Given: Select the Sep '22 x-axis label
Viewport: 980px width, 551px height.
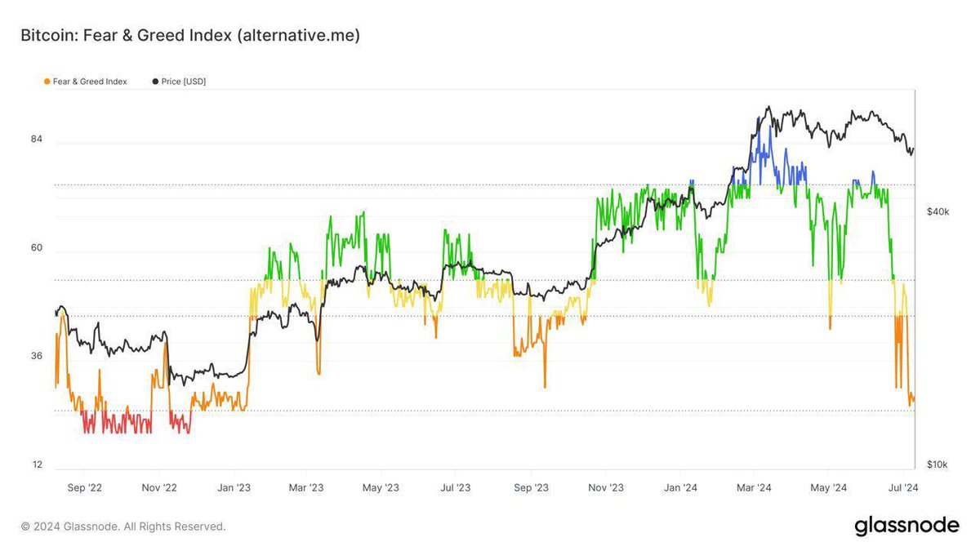Looking at the screenshot, I should pos(84,488).
